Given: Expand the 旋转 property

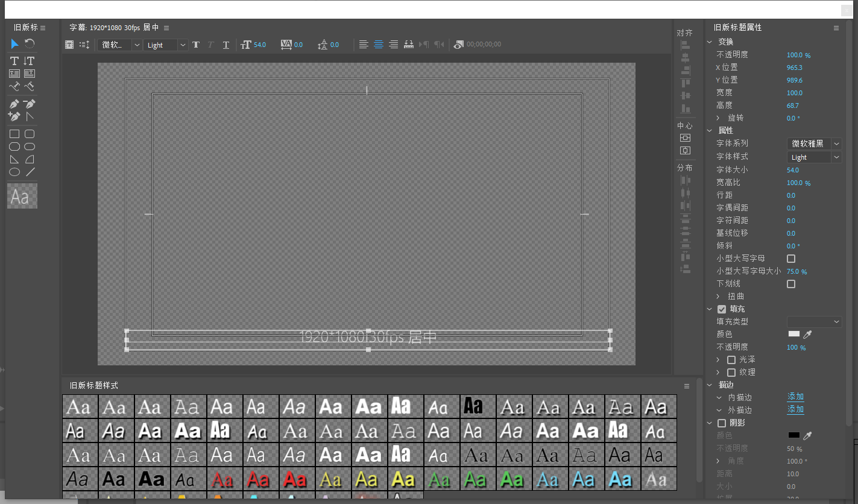Looking at the screenshot, I should pos(718,118).
